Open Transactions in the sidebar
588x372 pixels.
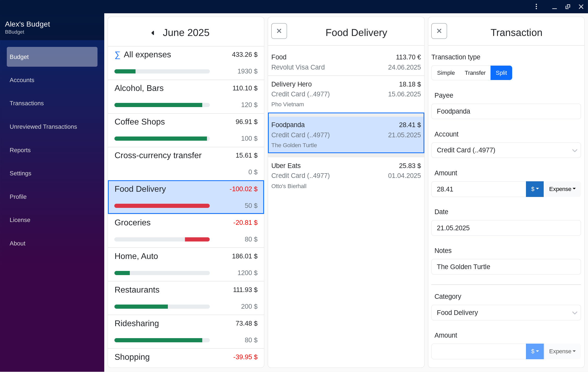52,103
